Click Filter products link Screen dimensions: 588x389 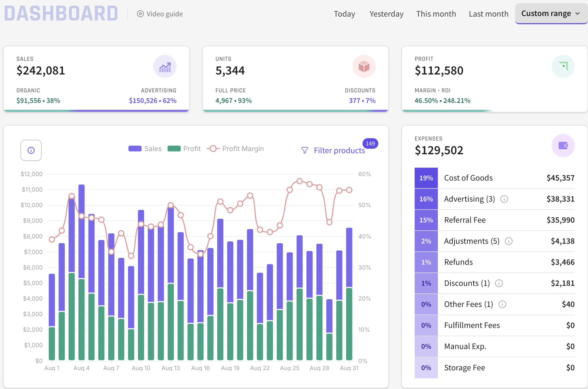[x=339, y=150]
